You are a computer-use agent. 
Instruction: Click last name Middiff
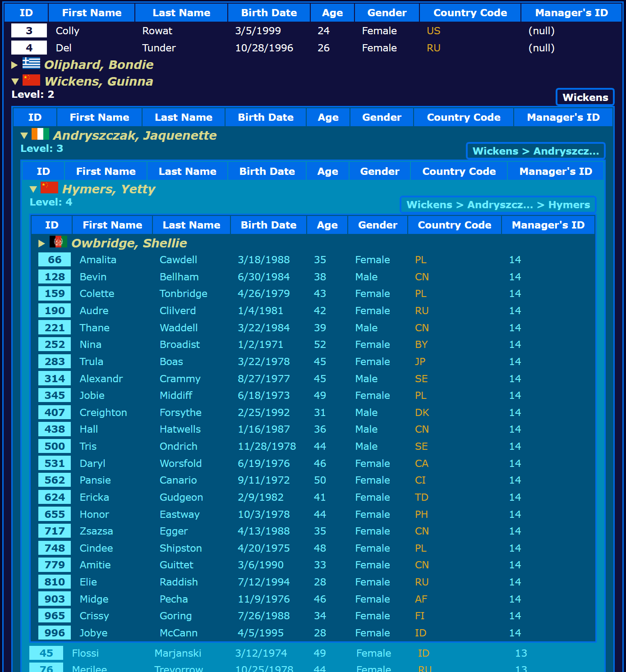[176, 395]
